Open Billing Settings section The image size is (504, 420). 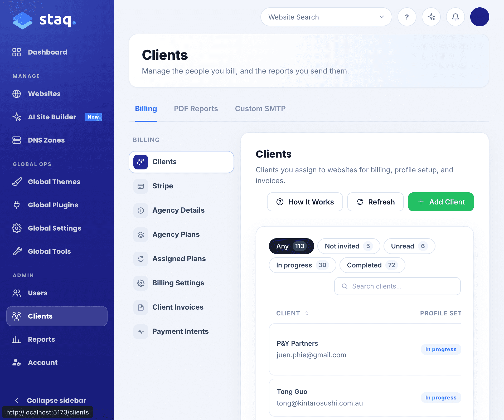point(181,283)
